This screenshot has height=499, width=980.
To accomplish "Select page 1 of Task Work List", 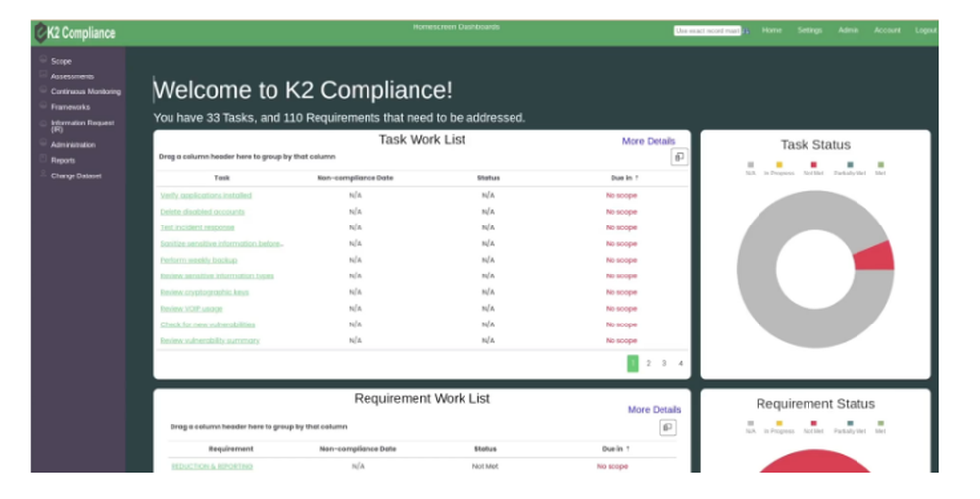I will pyautogui.click(x=632, y=363).
